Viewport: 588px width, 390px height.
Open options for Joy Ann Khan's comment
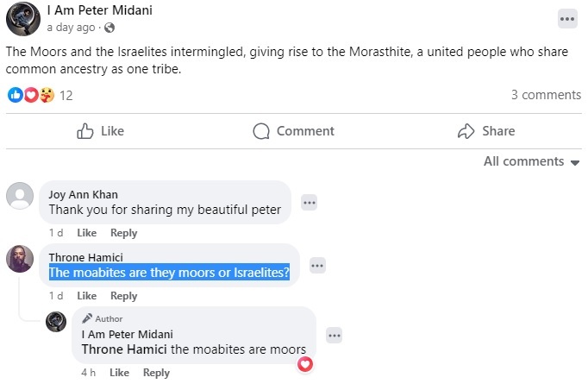309,203
